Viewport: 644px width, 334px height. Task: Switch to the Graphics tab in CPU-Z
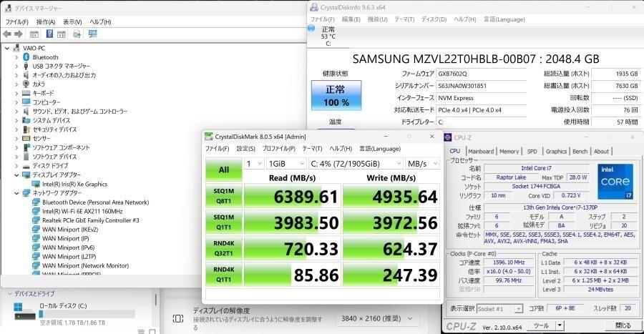[x=556, y=152]
